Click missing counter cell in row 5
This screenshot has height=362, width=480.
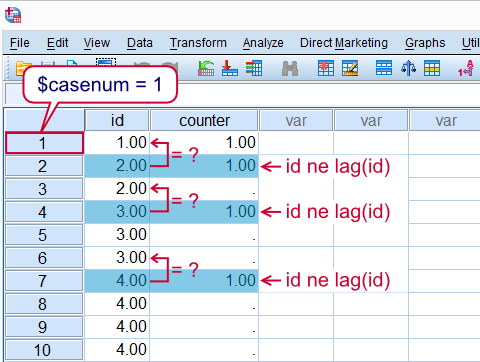coord(204,235)
